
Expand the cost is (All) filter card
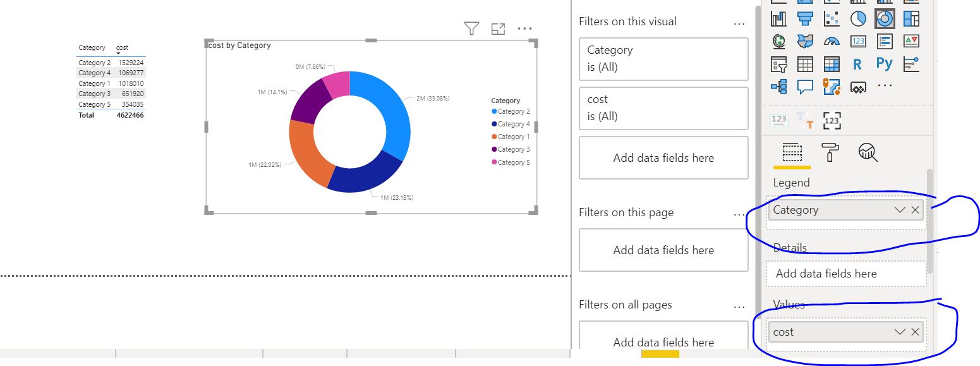tap(663, 108)
